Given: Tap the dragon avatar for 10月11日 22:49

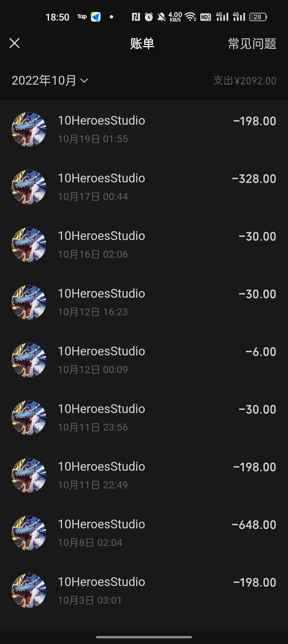Looking at the screenshot, I should [x=29, y=476].
